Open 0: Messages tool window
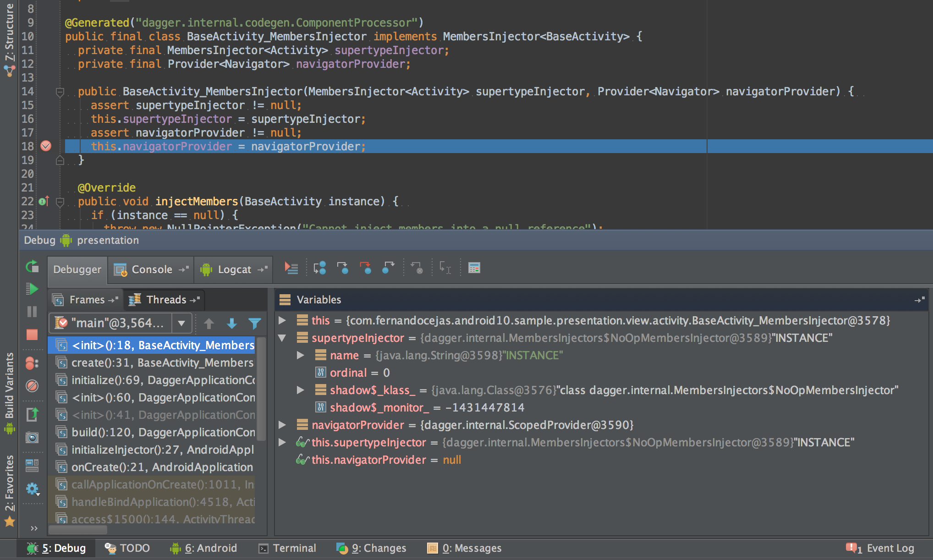The image size is (933, 560). click(x=464, y=548)
